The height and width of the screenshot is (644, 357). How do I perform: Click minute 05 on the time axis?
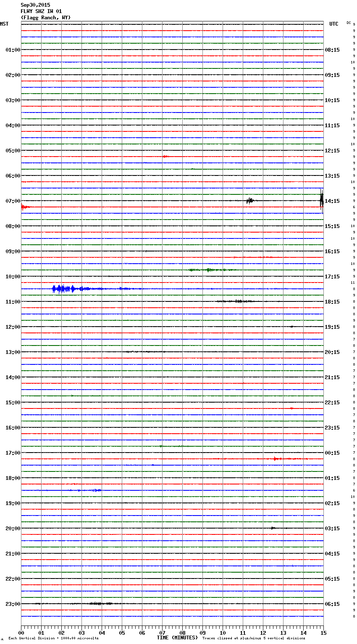122,633
